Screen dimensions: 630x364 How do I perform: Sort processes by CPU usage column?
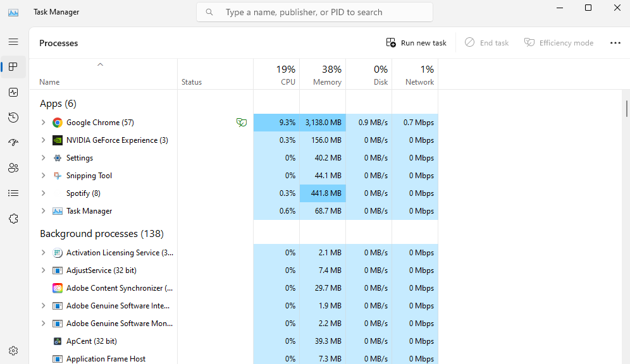click(x=276, y=74)
